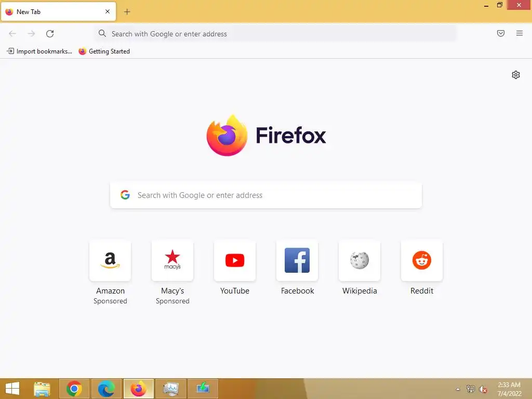This screenshot has height=399, width=532.
Task: Open the Save to Pocket icon
Action: (501, 33)
